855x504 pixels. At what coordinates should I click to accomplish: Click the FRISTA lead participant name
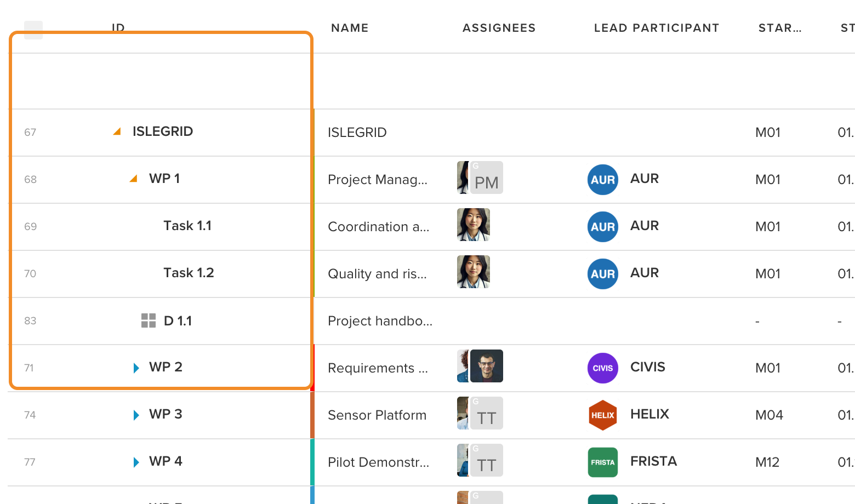654,461
